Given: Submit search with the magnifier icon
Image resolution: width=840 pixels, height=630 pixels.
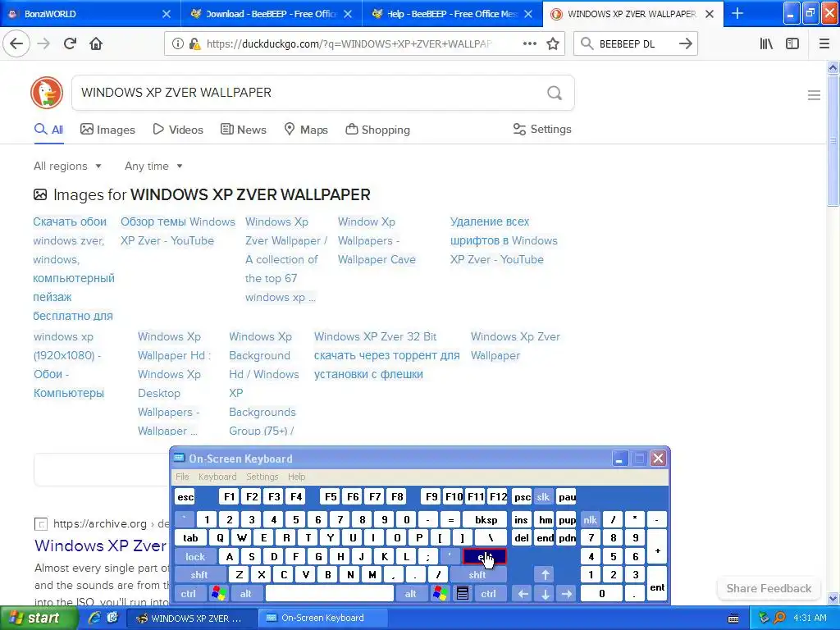Looking at the screenshot, I should [555, 94].
